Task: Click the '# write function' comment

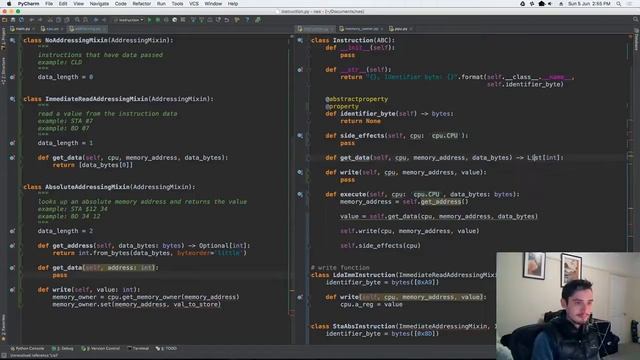Action: tap(340, 268)
